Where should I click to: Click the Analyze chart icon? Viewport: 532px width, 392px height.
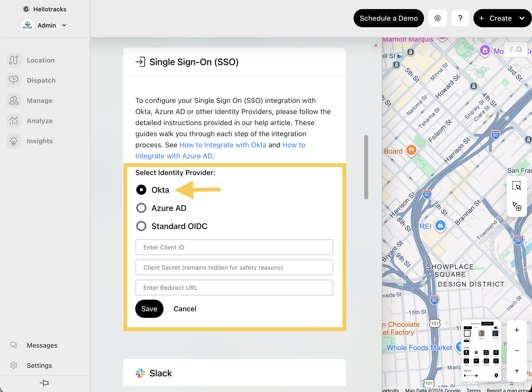point(14,121)
